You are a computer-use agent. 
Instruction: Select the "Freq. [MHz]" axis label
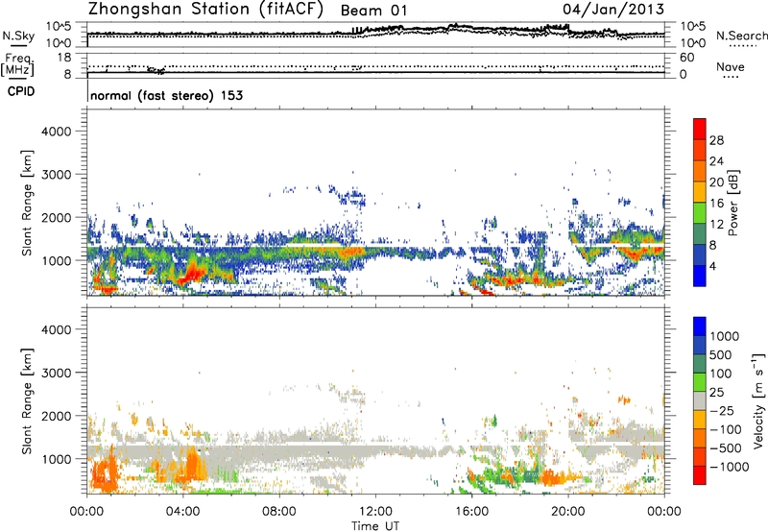pos(17,64)
